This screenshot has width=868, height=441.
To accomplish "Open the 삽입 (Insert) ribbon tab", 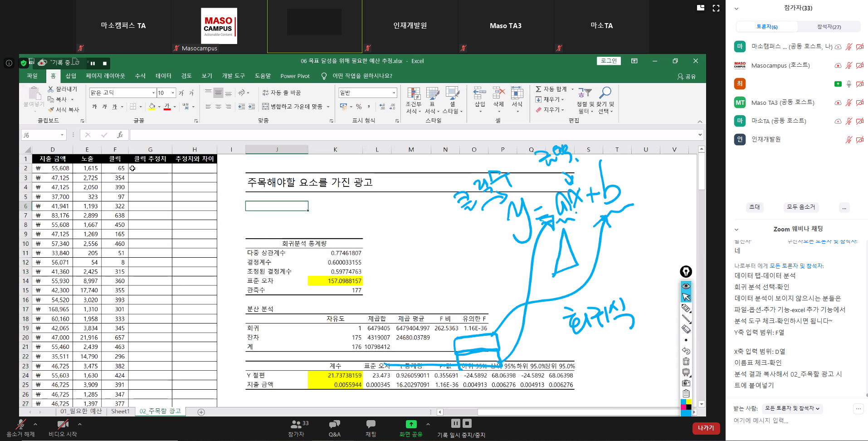I will pyautogui.click(x=71, y=76).
